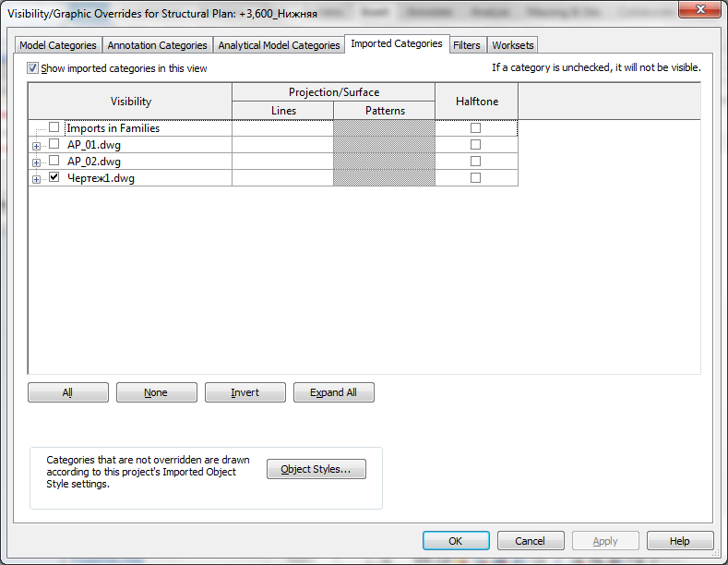Select the AP_02.dwg row label
This screenshot has width=728, height=565.
point(94,162)
